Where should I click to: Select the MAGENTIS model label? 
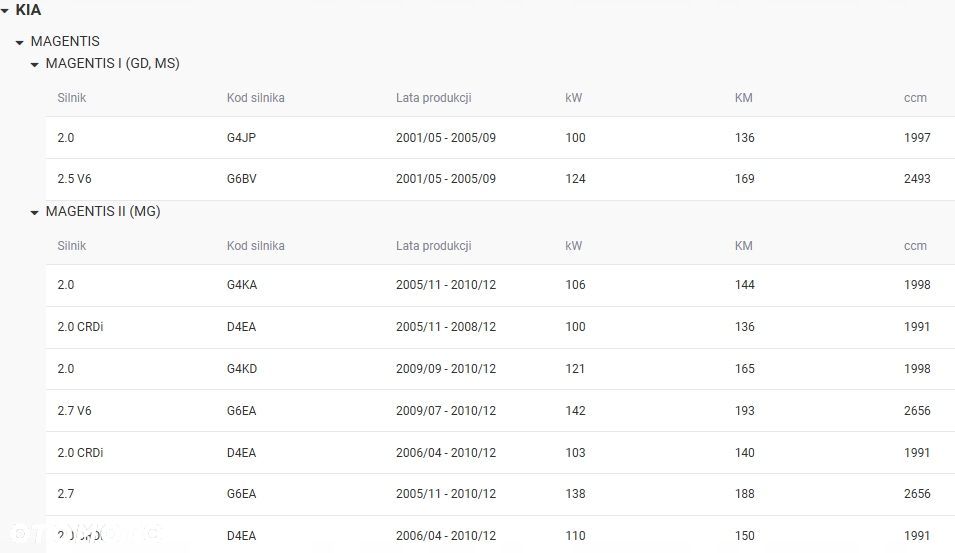coord(65,41)
